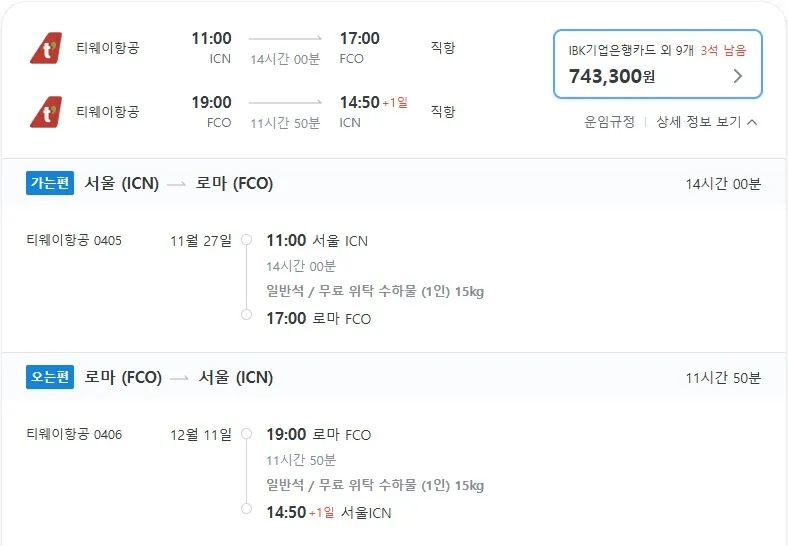Click the timeline dot beside 19:00 로마 FCO
The width and height of the screenshot is (788, 546).
coord(247,434)
